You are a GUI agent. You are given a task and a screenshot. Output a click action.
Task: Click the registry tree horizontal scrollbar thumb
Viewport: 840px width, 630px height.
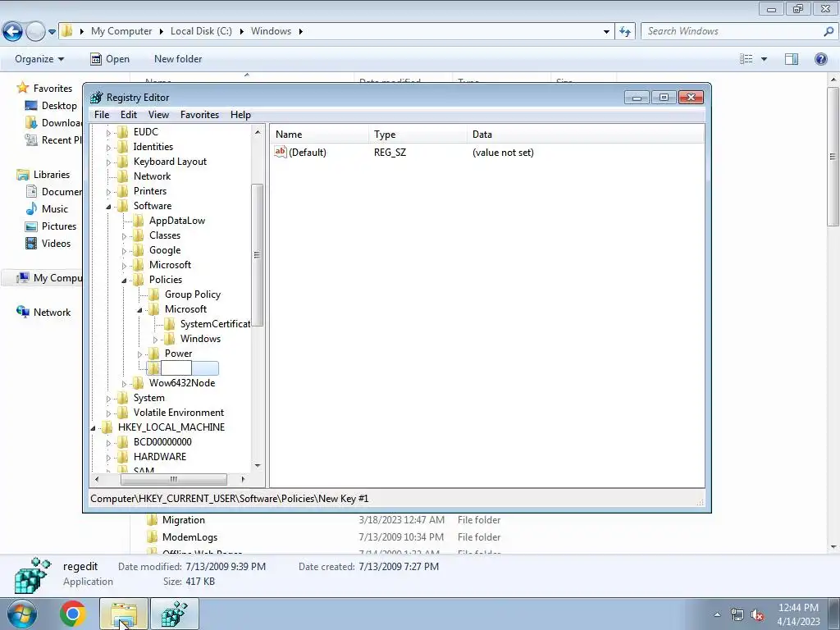click(174, 479)
